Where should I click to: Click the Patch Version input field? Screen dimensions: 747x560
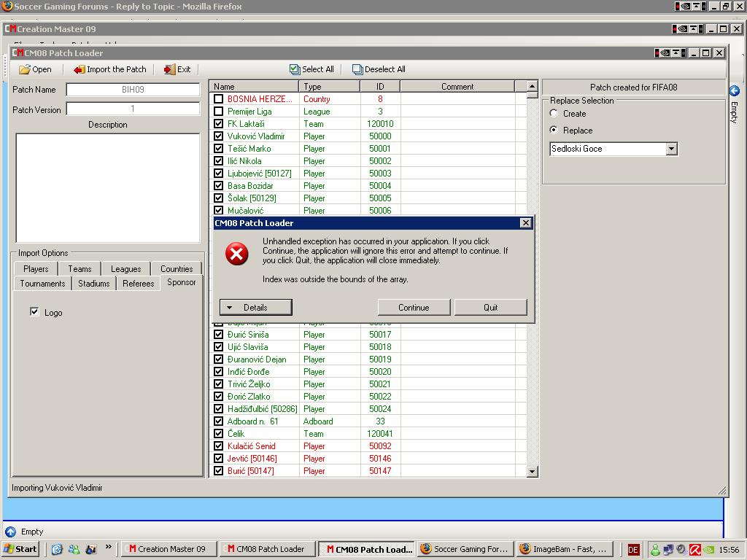pyautogui.click(x=133, y=109)
